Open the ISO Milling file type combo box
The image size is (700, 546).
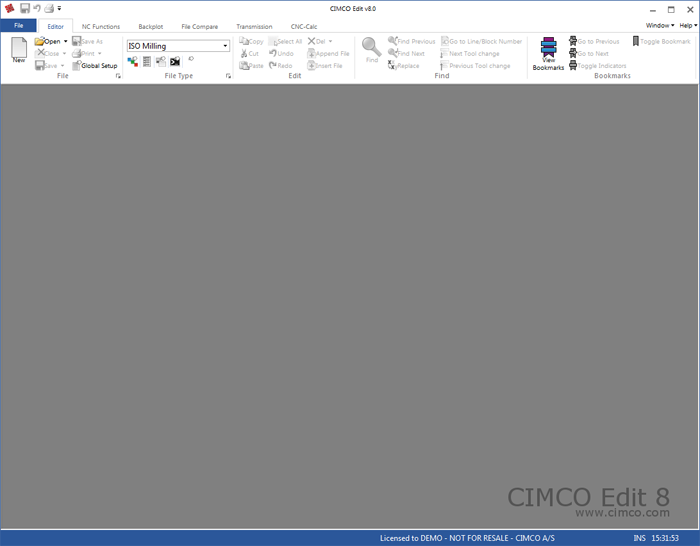click(178, 46)
